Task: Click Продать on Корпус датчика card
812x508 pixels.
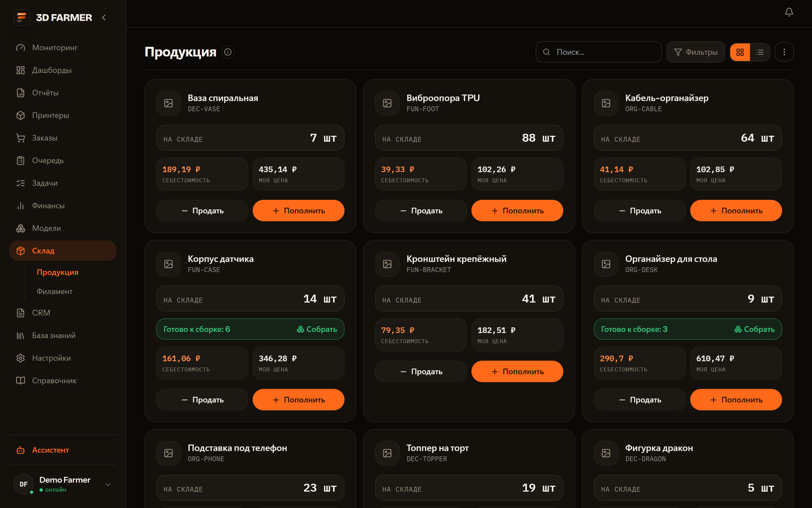Action: tap(202, 400)
